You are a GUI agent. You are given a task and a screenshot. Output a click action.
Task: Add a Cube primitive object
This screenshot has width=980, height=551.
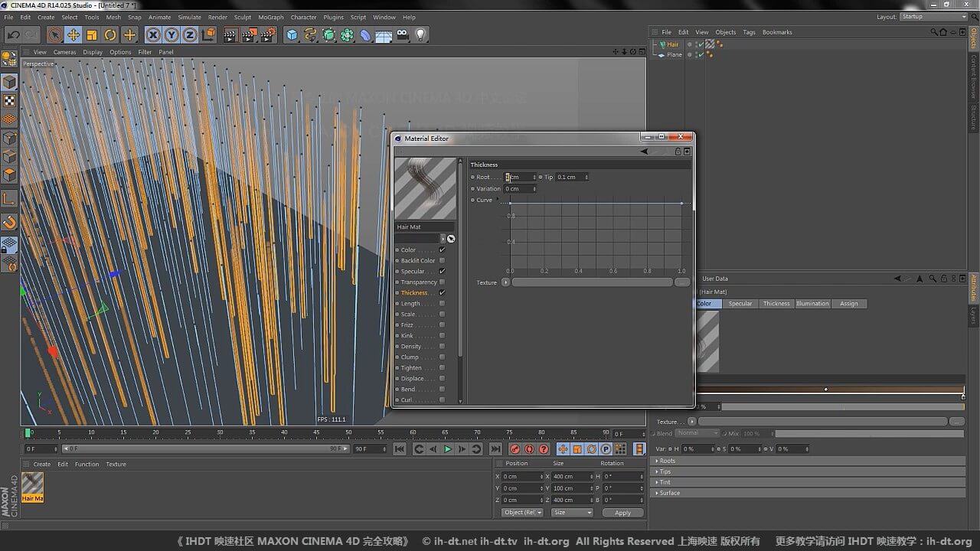click(x=292, y=35)
